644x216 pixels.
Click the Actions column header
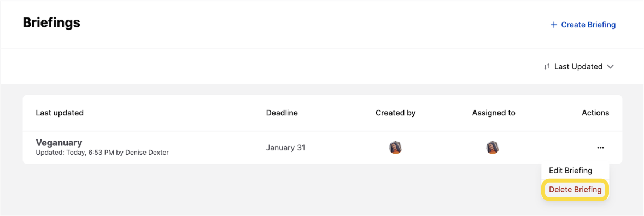point(595,113)
